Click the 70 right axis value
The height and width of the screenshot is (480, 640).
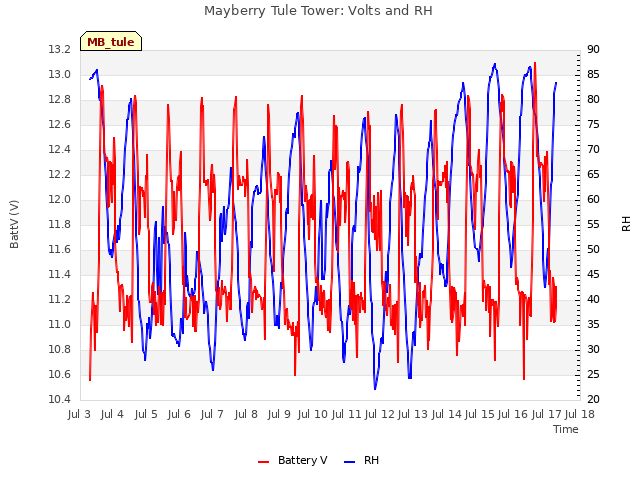tap(593, 149)
